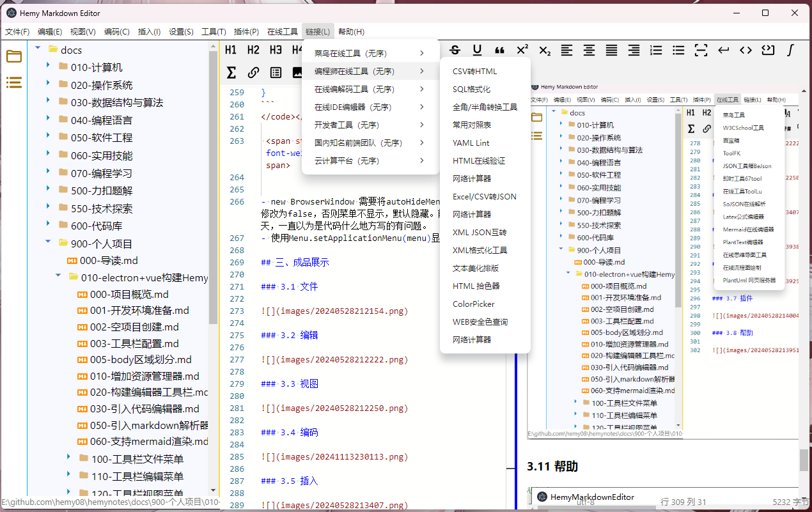The height and width of the screenshot is (512, 812).
Task: Click the underline toolbar icon
Action: click(478, 50)
